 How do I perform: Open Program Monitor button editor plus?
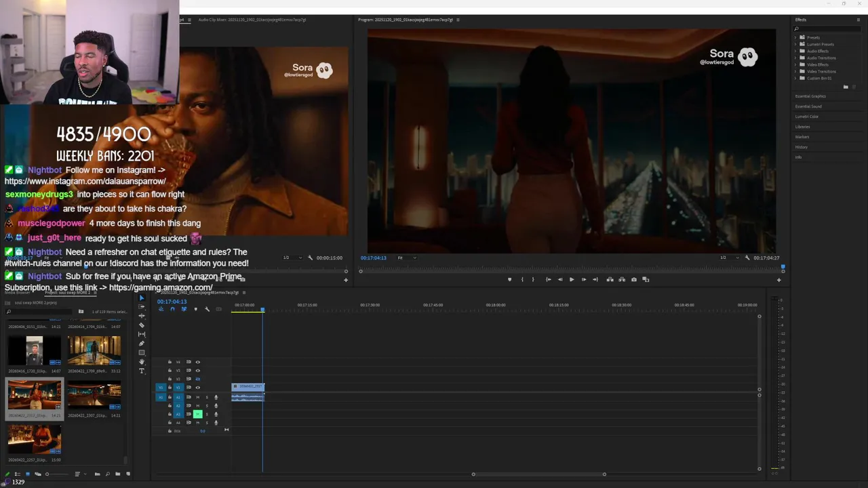(x=778, y=280)
